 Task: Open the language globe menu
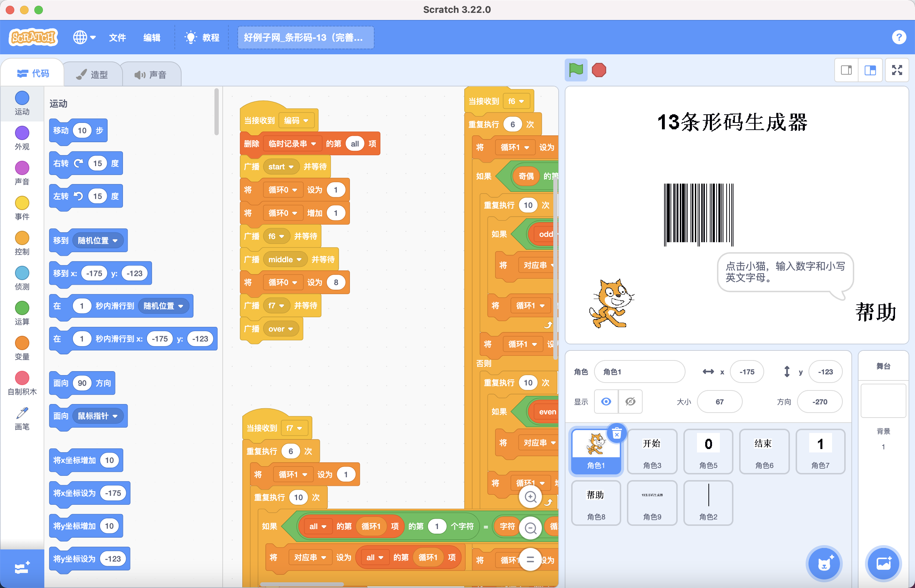pos(84,38)
